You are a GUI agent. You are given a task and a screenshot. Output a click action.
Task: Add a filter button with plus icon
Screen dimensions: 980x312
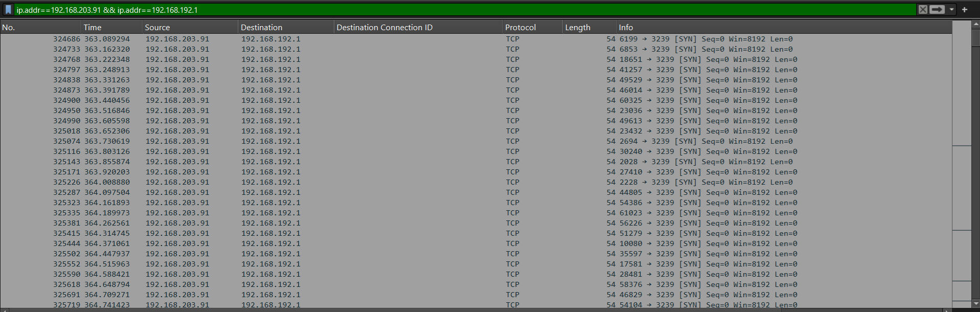point(965,10)
